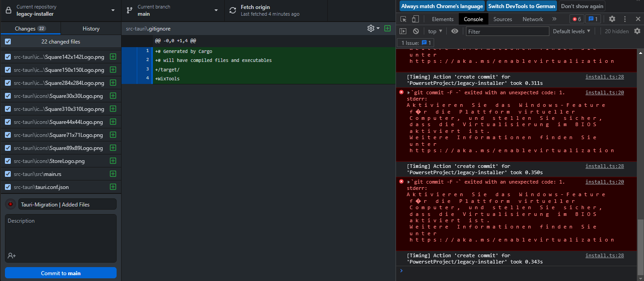The height and width of the screenshot is (281, 644).
Task: Uncheck Square150x150Logo.png file checkbox
Action: coord(8,70)
